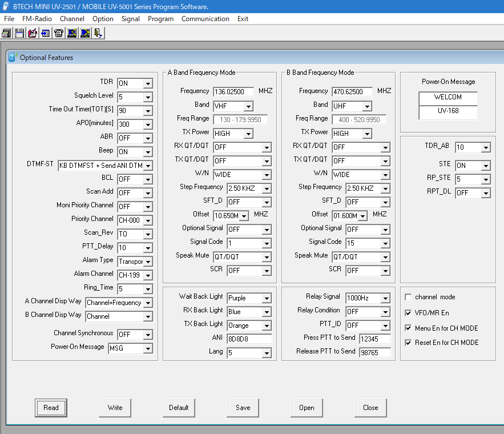
Task: Open the Beep dropdown
Action: click(148, 152)
